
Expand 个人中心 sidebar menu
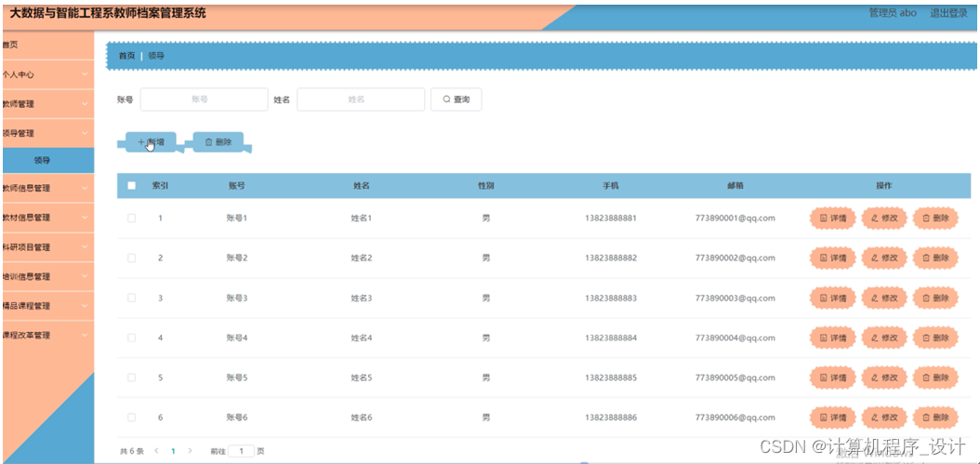click(48, 74)
